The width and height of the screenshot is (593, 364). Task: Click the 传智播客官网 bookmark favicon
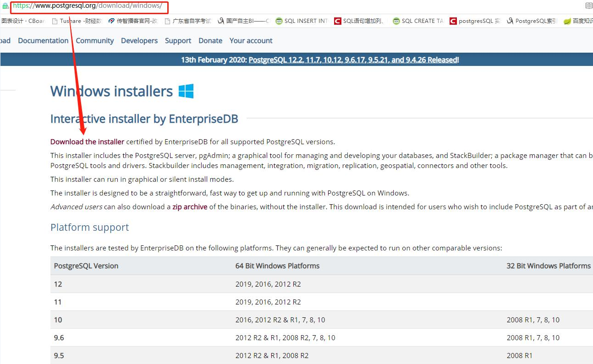(111, 21)
